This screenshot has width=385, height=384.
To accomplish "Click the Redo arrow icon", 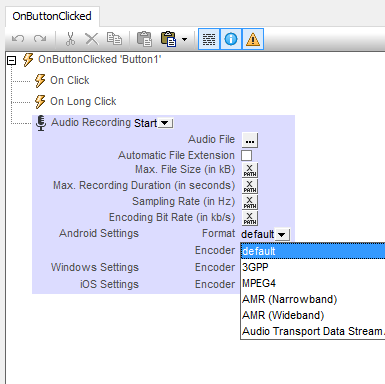I will click(x=40, y=39).
